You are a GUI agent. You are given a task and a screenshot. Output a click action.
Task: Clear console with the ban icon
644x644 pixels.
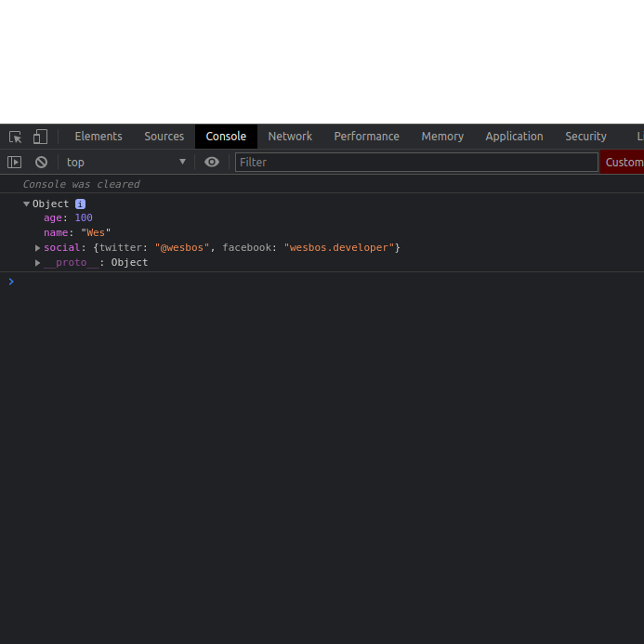(41, 163)
